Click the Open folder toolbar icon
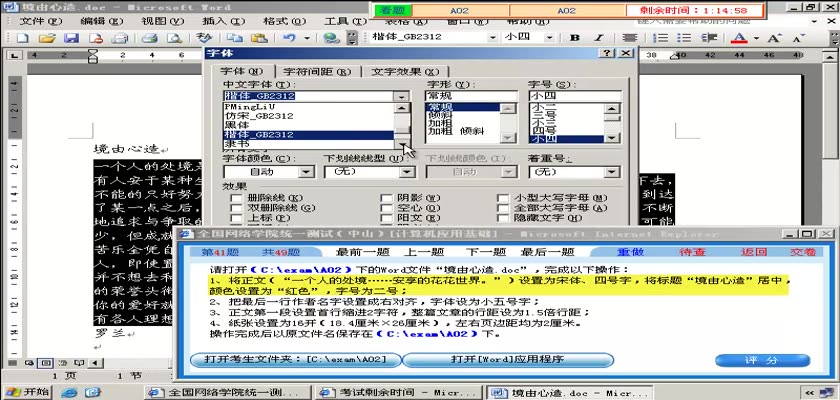Viewport: 840px width, 400px height. tap(47, 38)
